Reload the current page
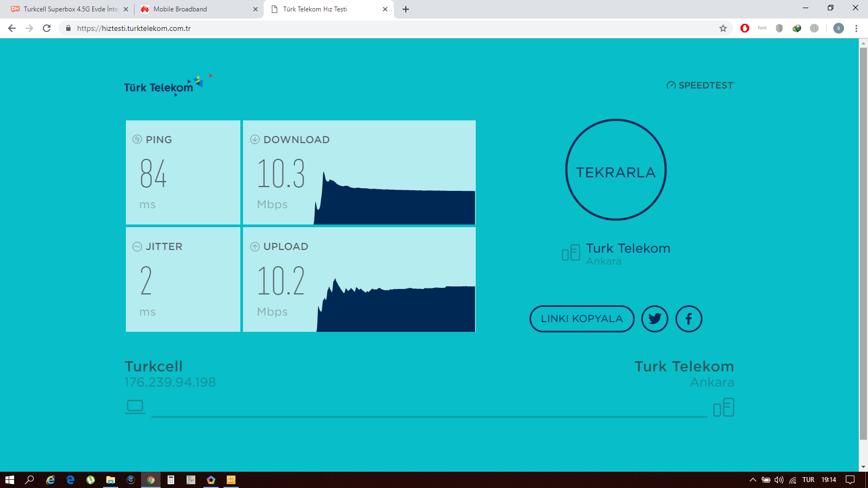Screen dimensions: 868x488 pos(47,28)
